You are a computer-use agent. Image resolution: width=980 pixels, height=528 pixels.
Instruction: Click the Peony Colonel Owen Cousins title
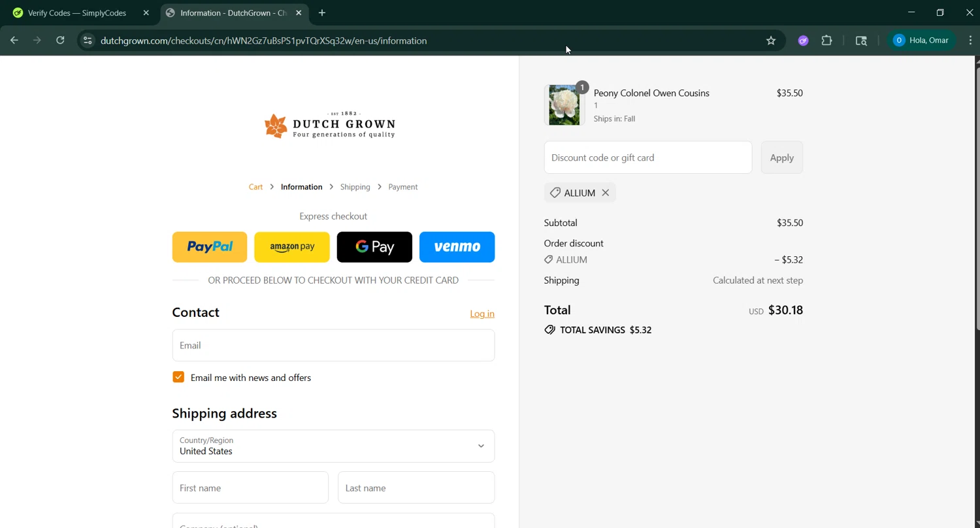pos(651,93)
